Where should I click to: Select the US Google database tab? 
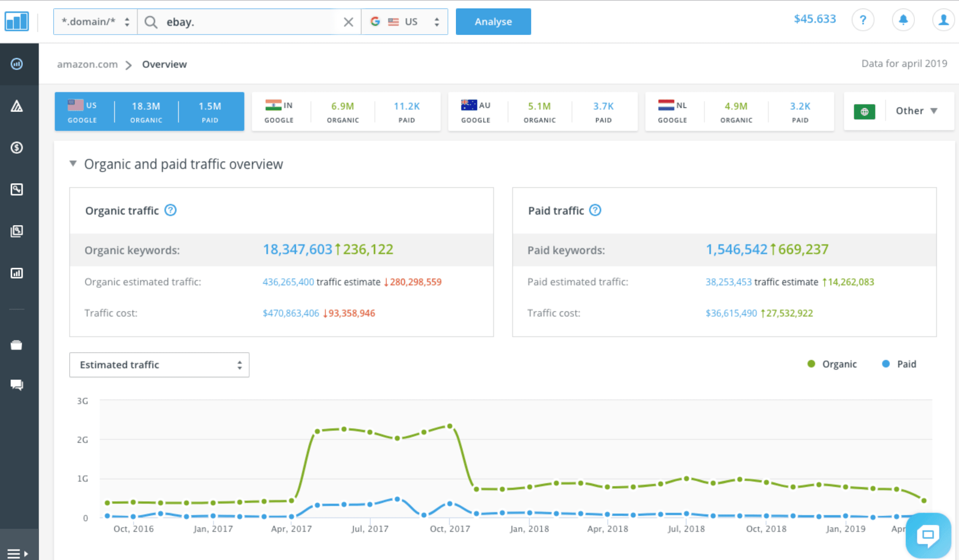tap(149, 111)
